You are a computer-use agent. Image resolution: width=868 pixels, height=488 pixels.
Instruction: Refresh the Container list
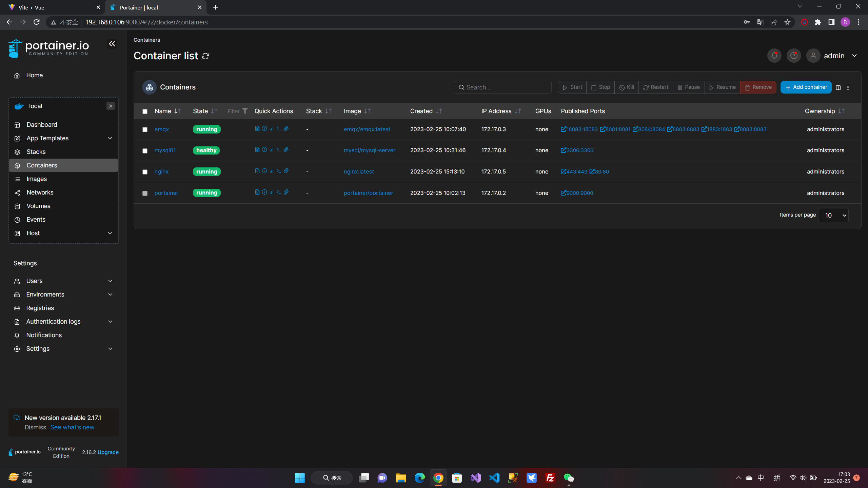point(205,56)
